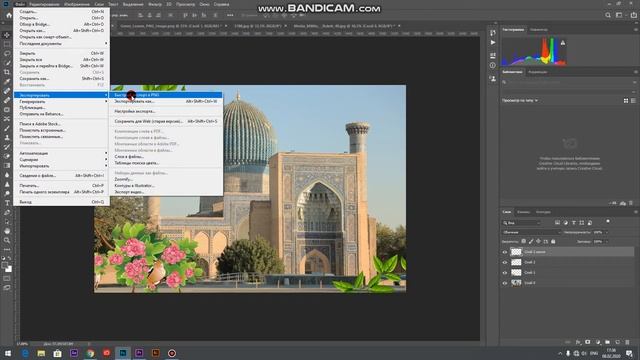Open the fill slider dropdown arrow
The image size is (640, 360).
click(606, 242)
